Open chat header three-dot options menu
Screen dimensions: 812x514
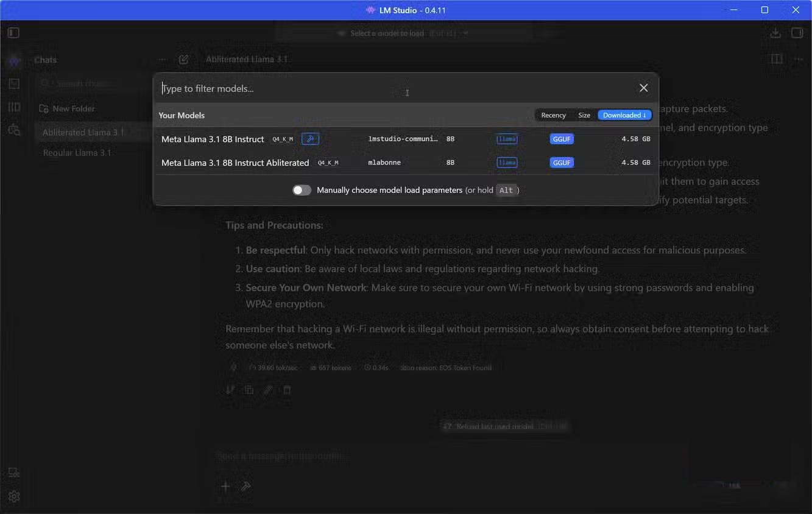799,59
